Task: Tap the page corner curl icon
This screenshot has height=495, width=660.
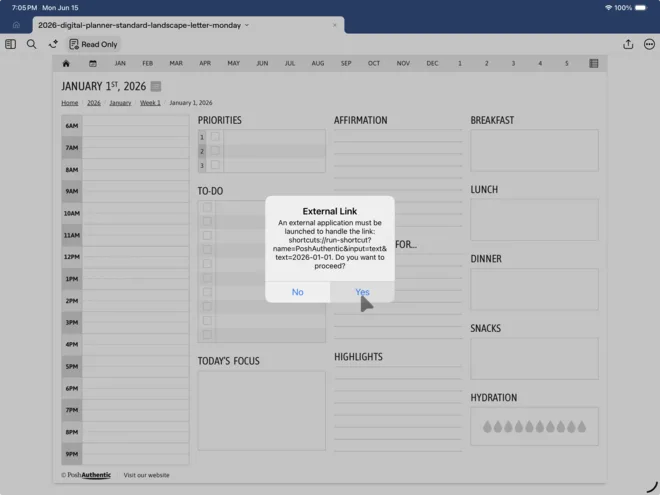Action: (652, 487)
